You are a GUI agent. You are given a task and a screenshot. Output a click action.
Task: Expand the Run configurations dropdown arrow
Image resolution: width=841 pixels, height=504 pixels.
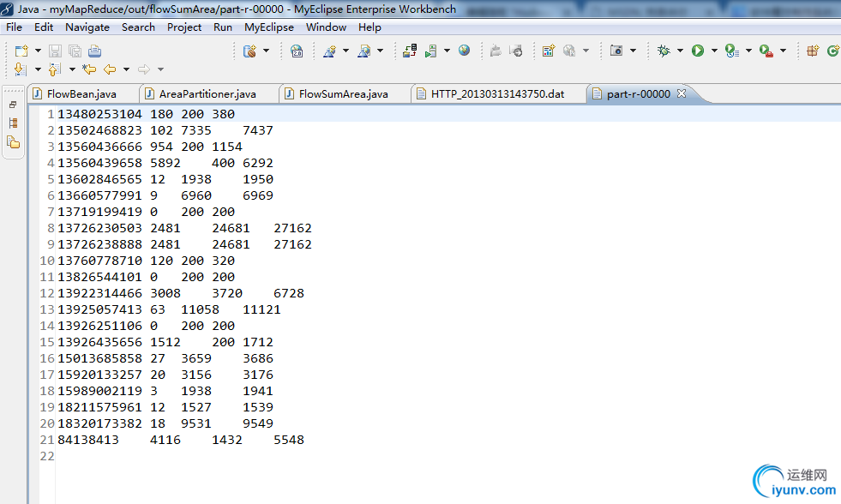coord(713,51)
